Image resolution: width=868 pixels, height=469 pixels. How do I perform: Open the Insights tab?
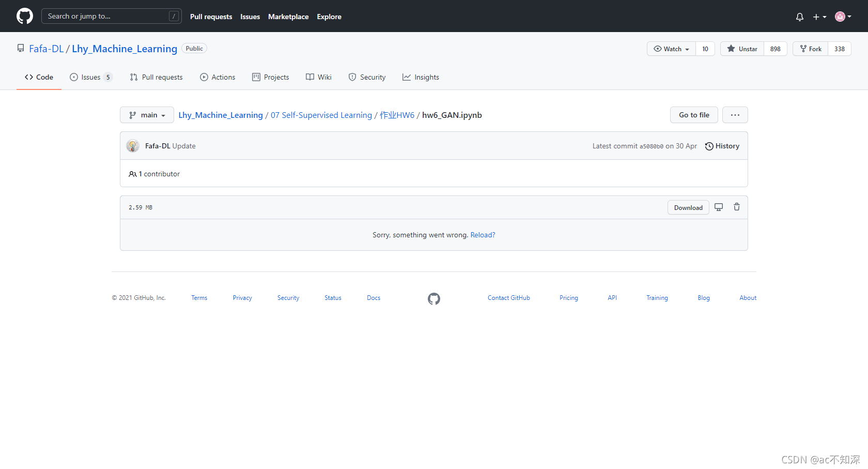tap(421, 77)
